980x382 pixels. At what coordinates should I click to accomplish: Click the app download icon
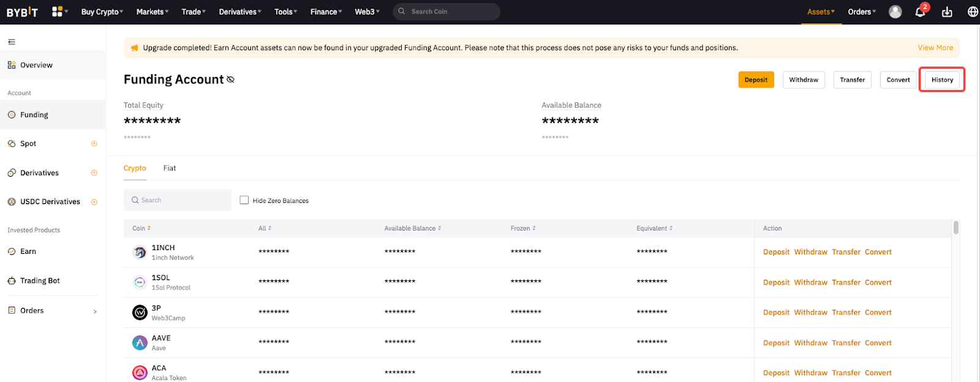947,12
